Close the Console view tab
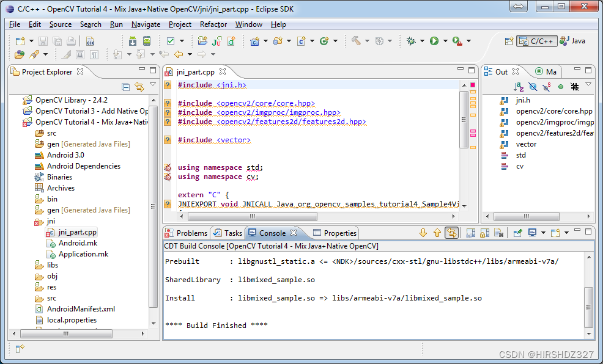 [294, 233]
